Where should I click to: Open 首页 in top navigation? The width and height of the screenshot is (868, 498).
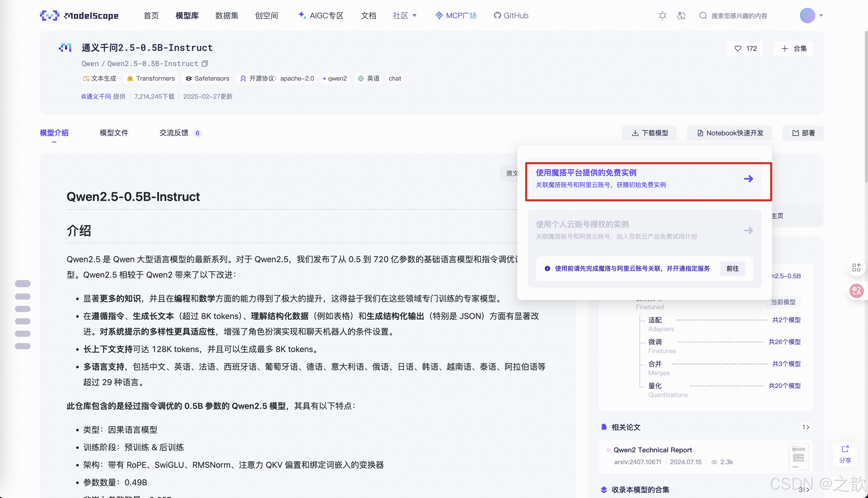click(x=151, y=15)
